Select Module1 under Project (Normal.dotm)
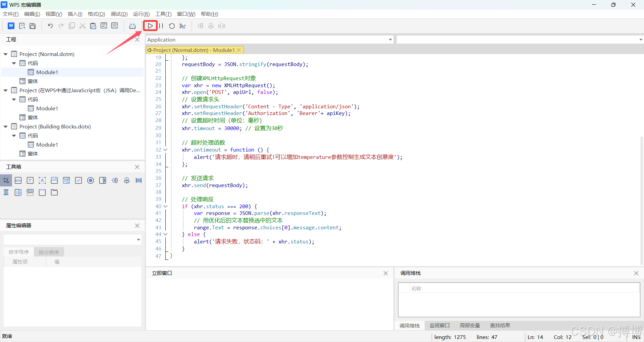This screenshot has height=342, width=644. coord(47,72)
